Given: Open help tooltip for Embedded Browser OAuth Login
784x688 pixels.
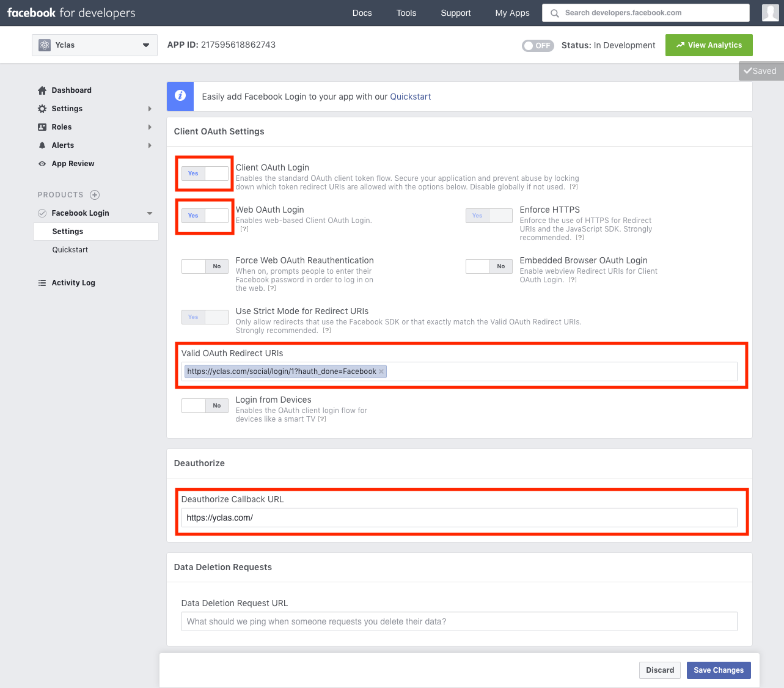Looking at the screenshot, I should tap(573, 280).
